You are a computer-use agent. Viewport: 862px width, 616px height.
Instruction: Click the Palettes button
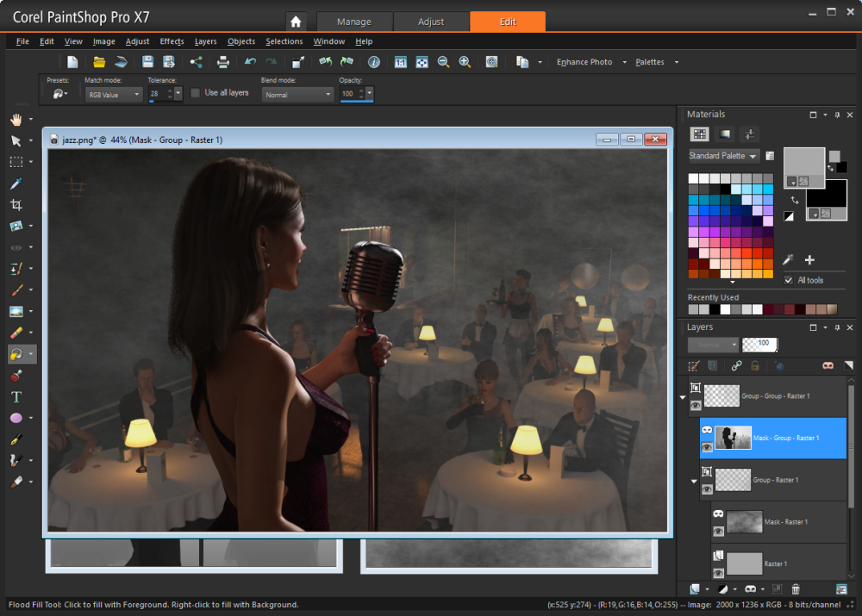650,62
